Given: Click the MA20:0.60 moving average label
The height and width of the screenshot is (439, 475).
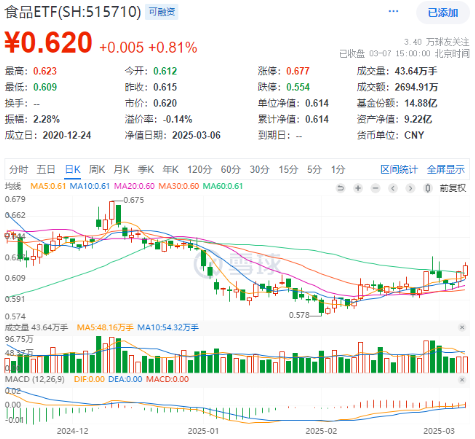Looking at the screenshot, I should pyautogui.click(x=134, y=186).
